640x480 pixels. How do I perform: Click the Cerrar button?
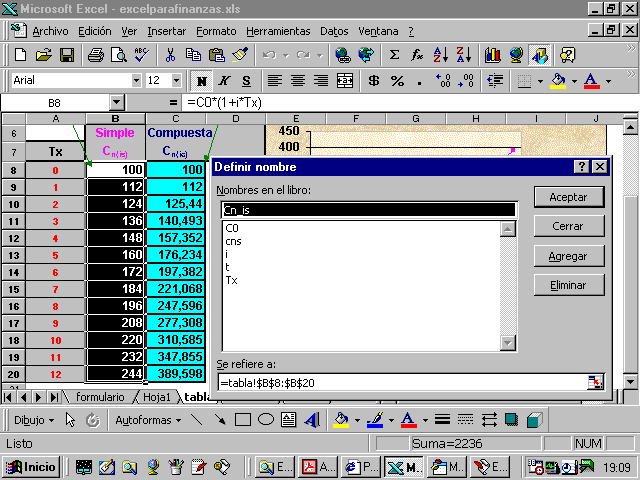569,226
